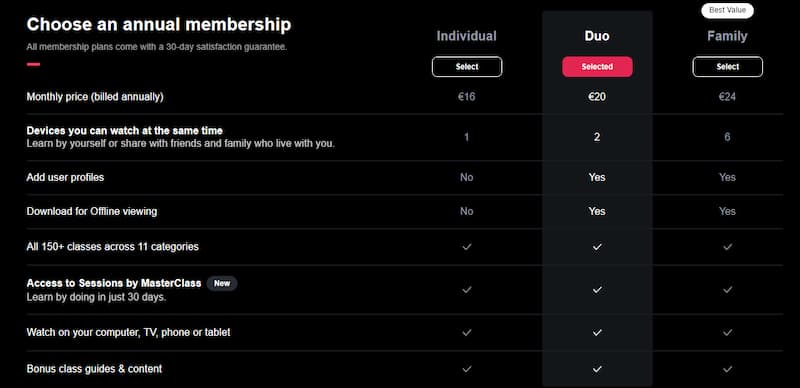Image resolution: width=800 pixels, height=388 pixels.
Task: Click the Individual column heading
Action: point(466,36)
